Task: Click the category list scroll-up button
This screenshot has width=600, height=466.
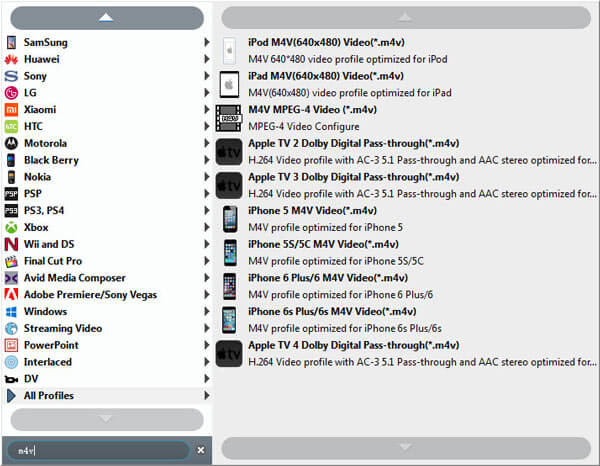Action: [107, 18]
